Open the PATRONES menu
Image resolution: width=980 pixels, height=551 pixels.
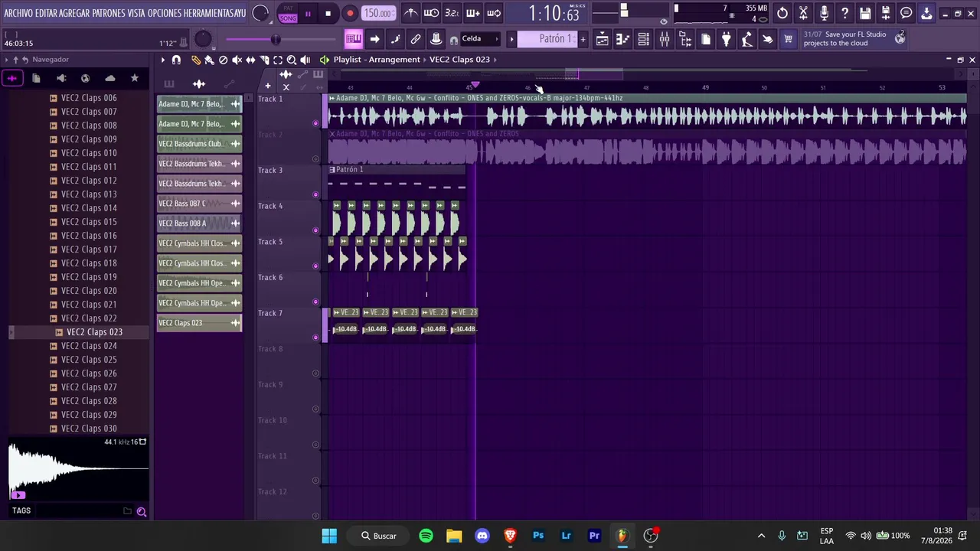[109, 13]
